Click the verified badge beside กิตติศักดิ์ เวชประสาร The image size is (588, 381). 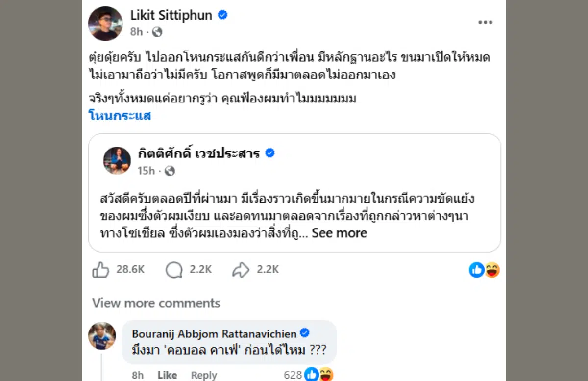pyautogui.click(x=269, y=152)
